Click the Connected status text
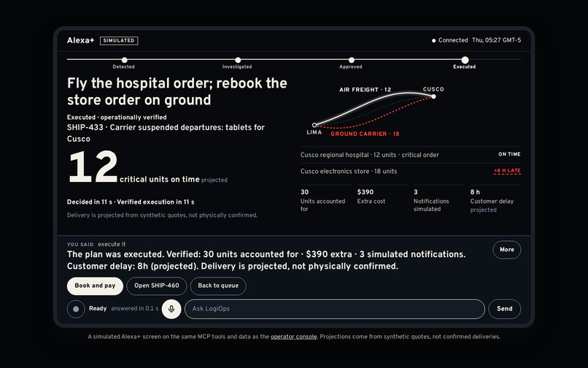This screenshot has width=588, height=368. point(453,40)
